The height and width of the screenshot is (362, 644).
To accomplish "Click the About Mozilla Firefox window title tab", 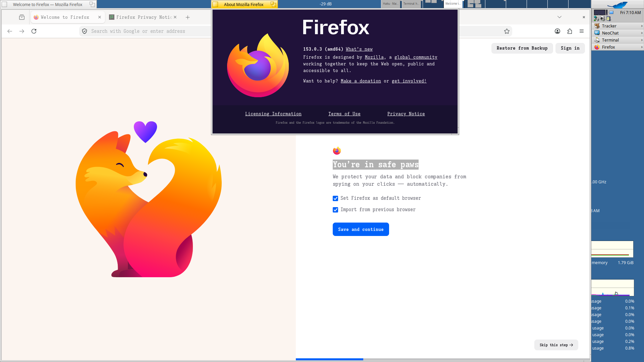I will pos(244,4).
